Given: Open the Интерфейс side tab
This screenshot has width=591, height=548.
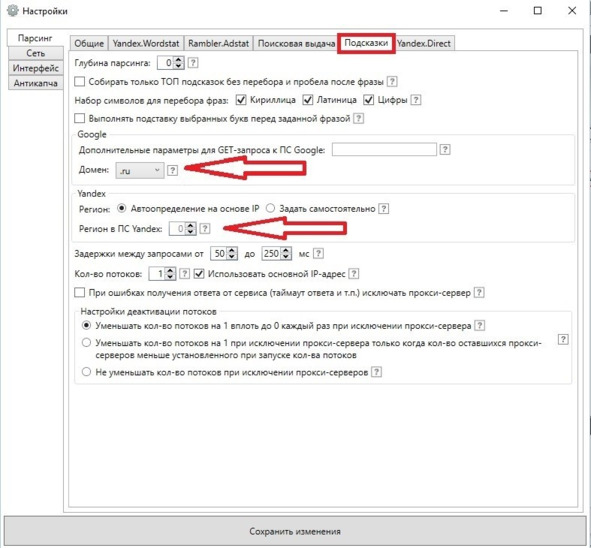Looking at the screenshot, I should point(35,68).
